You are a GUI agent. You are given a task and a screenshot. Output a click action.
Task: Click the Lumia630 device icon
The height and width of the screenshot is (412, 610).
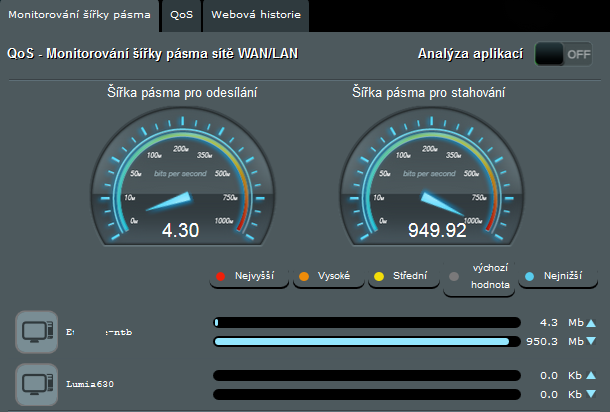[36, 384]
